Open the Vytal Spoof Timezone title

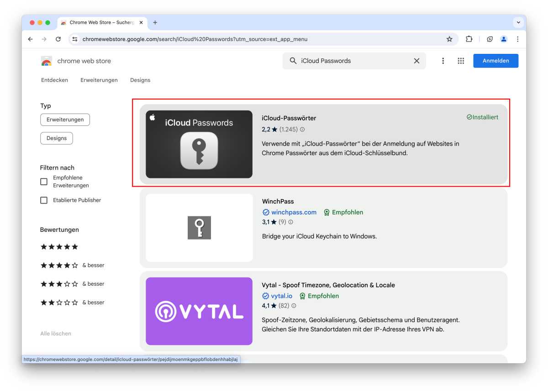328,285
